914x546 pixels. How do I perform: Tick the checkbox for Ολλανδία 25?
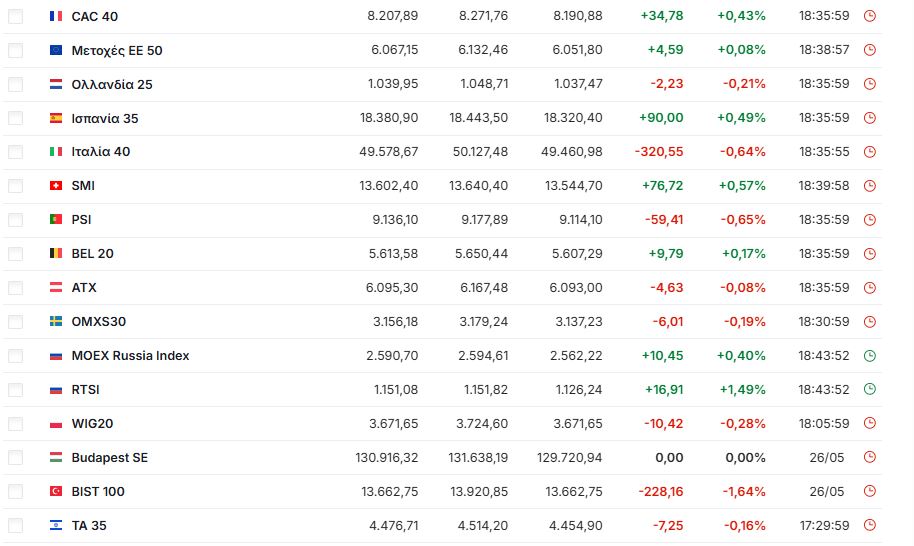(16, 84)
